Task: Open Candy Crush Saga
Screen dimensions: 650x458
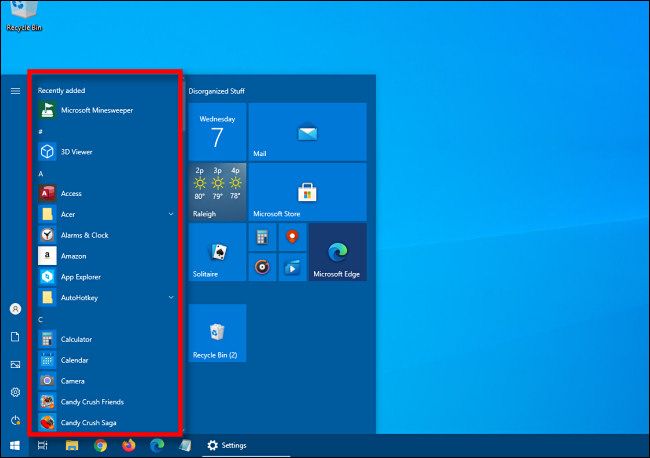Action: click(106, 423)
